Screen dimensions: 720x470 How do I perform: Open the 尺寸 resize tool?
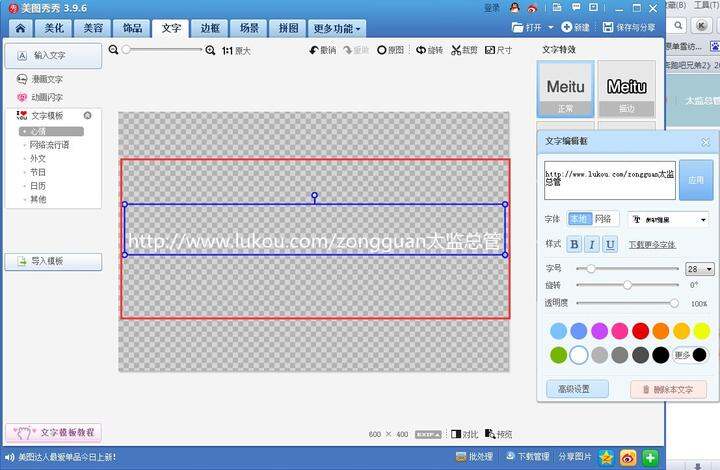coord(498,50)
